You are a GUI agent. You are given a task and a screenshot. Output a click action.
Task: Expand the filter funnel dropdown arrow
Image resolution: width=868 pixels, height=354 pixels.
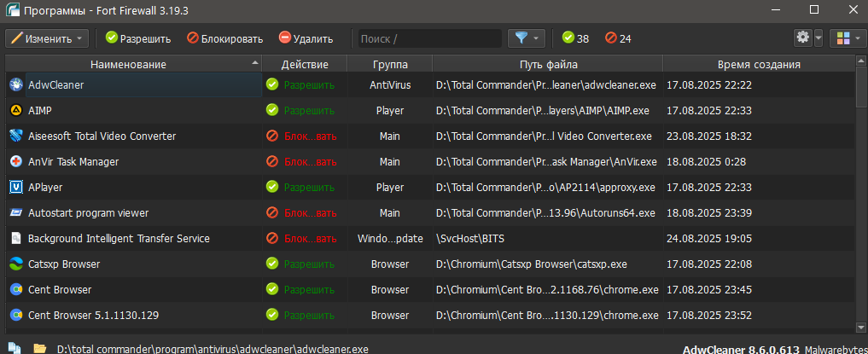536,38
